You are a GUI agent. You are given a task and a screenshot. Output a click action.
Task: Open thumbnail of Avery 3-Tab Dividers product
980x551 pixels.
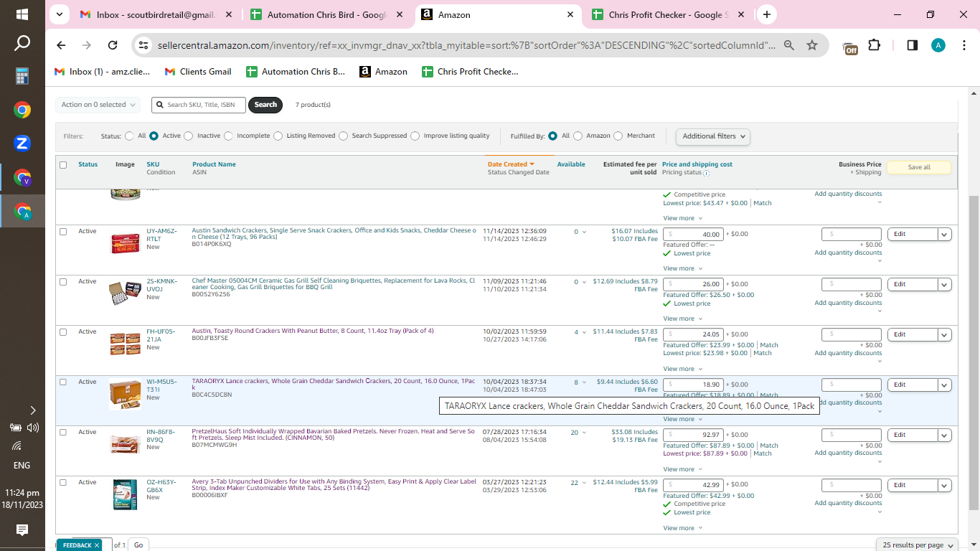125,494
